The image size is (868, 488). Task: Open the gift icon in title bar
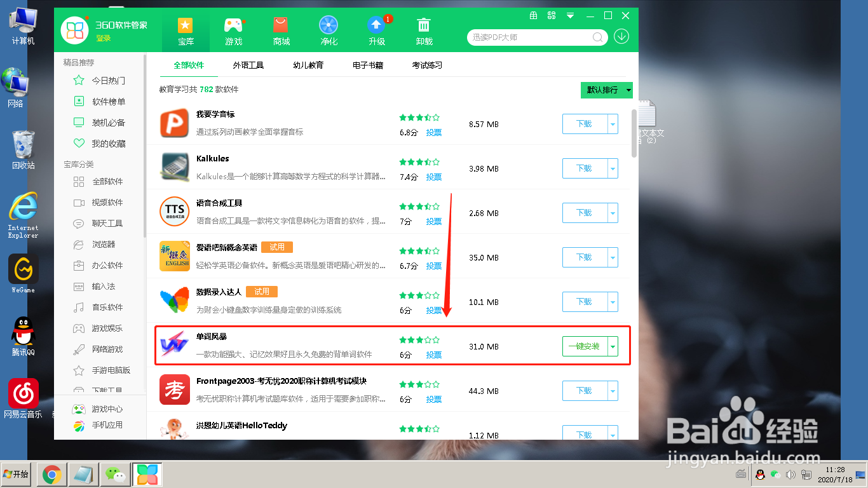pyautogui.click(x=534, y=15)
